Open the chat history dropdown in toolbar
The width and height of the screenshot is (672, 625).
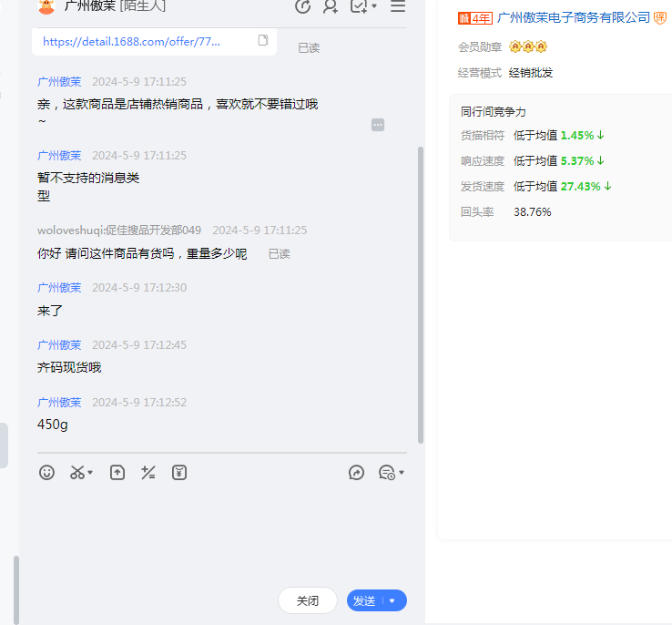coord(391,472)
